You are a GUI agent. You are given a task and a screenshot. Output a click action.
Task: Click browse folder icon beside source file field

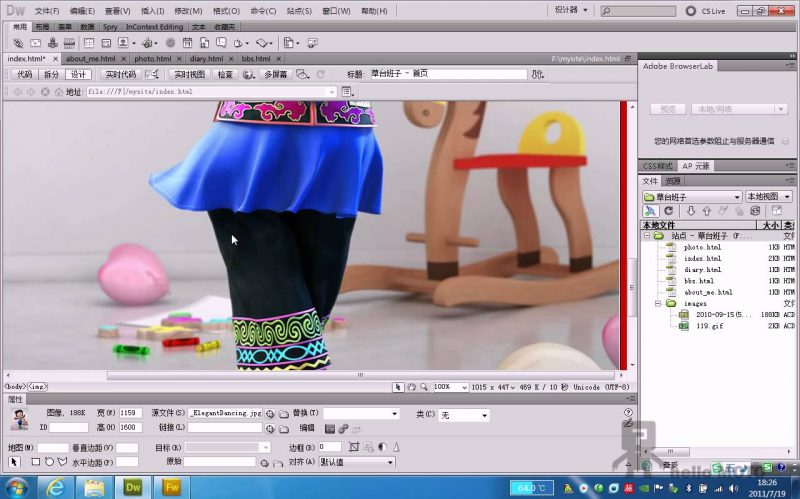[x=283, y=414]
